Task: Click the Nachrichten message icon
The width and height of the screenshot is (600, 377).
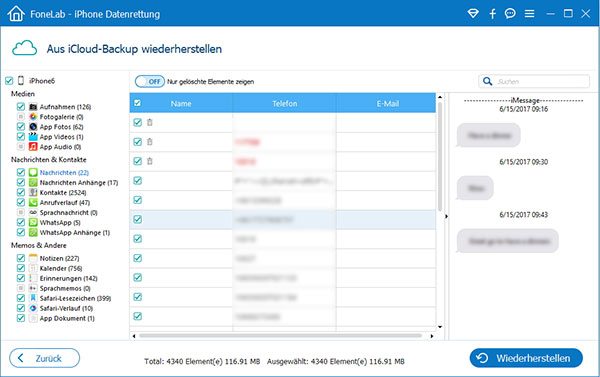Action: (x=33, y=172)
